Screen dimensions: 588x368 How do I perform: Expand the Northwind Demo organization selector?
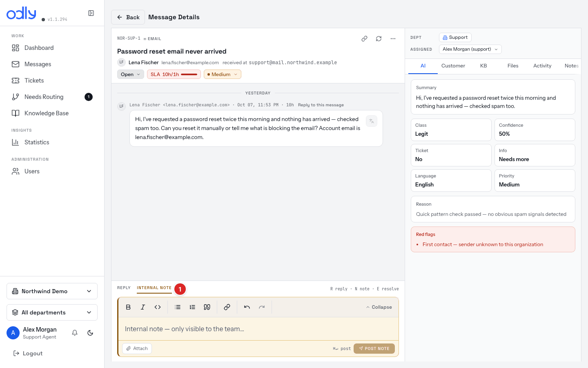point(52,291)
